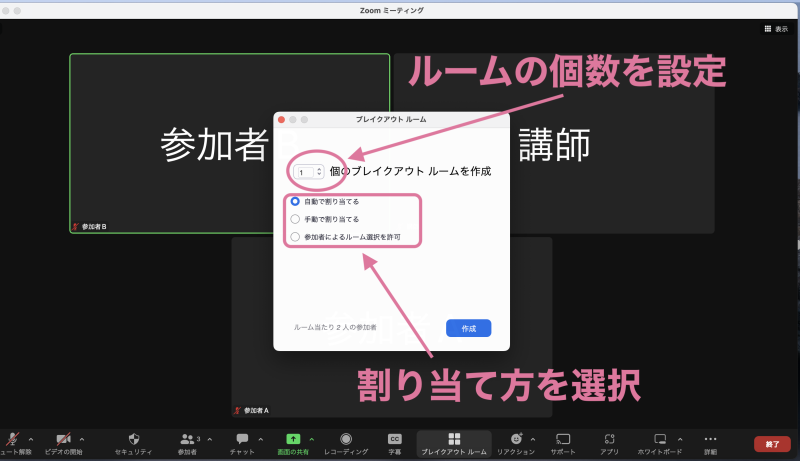Click the green share screen icon
800x461 pixels.
point(293,439)
